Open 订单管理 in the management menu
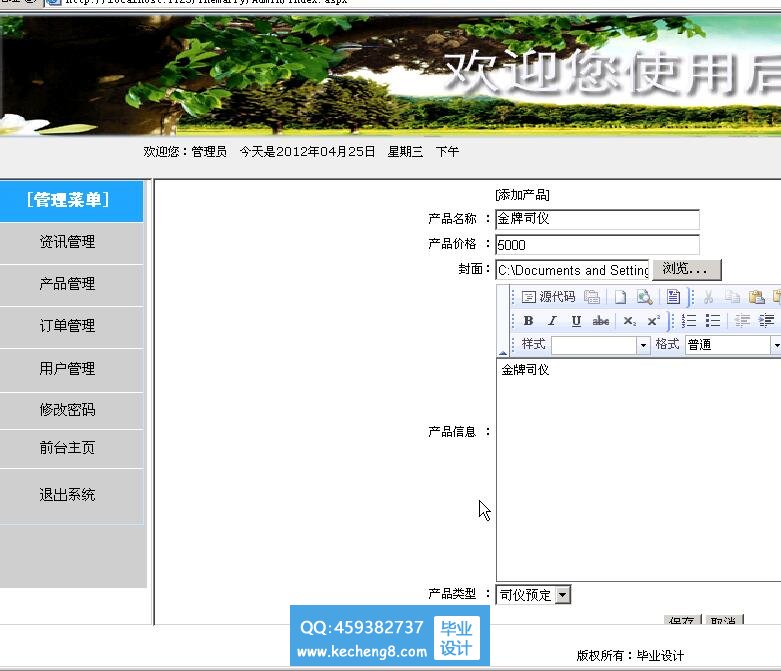This screenshot has height=671, width=781. [x=67, y=326]
